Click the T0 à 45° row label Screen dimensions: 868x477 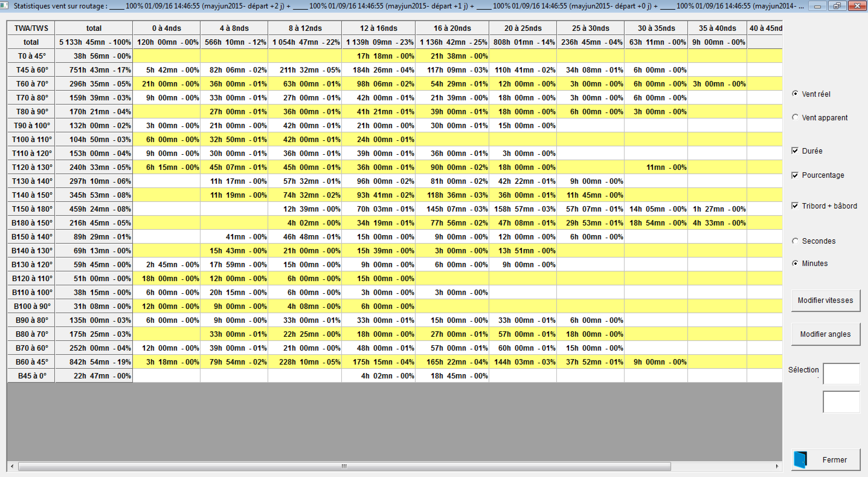[31, 56]
